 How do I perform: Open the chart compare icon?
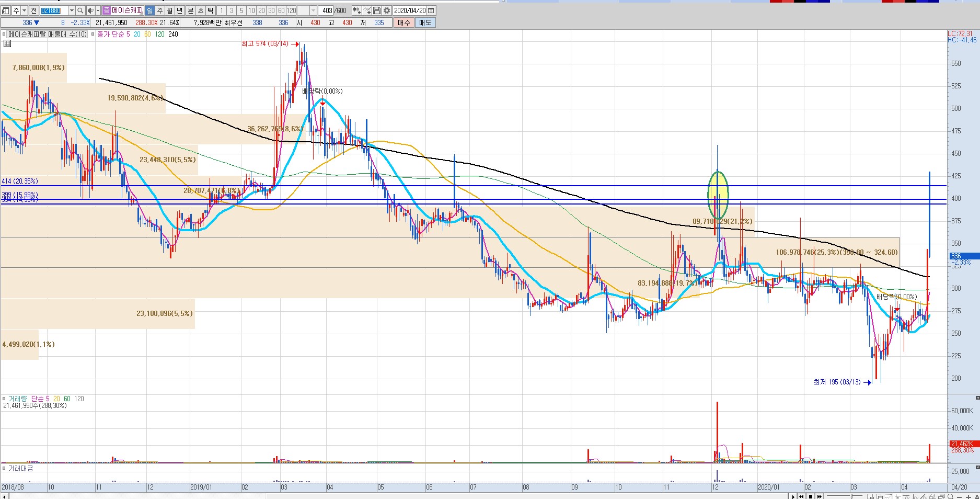[x=356, y=10]
